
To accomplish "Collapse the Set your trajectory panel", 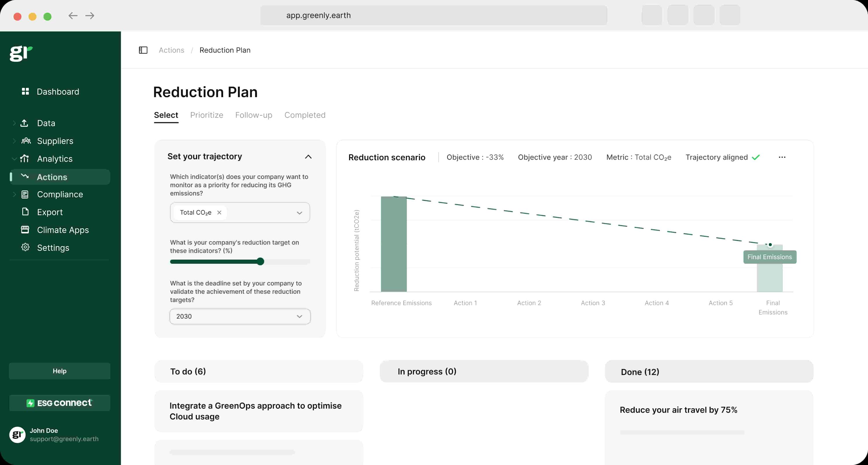I will pos(308,156).
